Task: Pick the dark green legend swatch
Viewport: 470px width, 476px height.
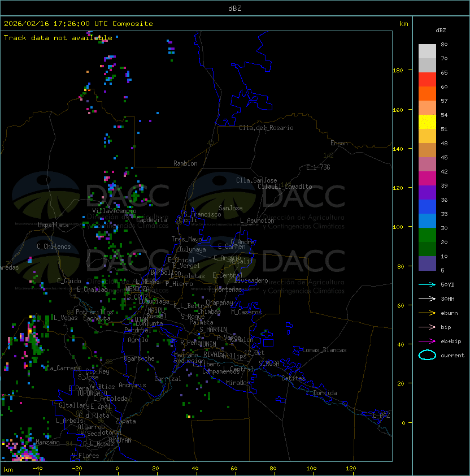Action: coord(427,249)
